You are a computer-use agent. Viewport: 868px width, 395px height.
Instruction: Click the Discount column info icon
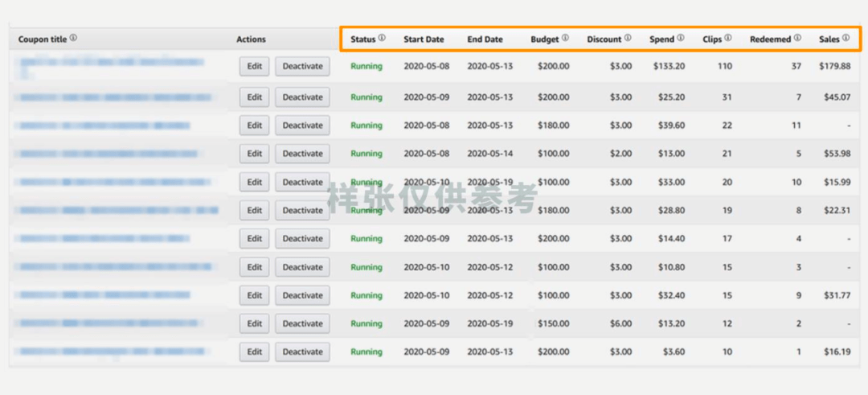click(x=628, y=38)
